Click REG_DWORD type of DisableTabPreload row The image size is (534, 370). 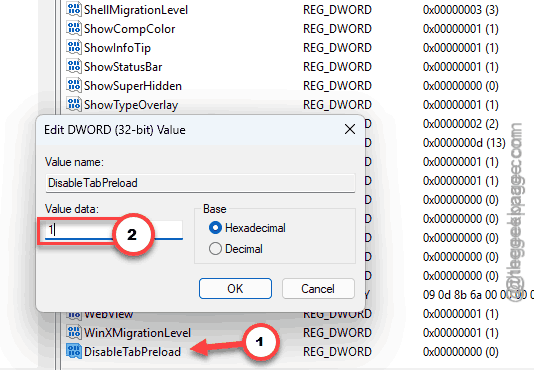(x=337, y=352)
